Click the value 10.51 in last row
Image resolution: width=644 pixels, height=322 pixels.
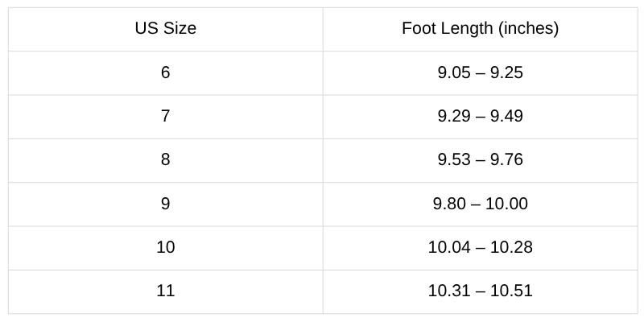coord(512,291)
